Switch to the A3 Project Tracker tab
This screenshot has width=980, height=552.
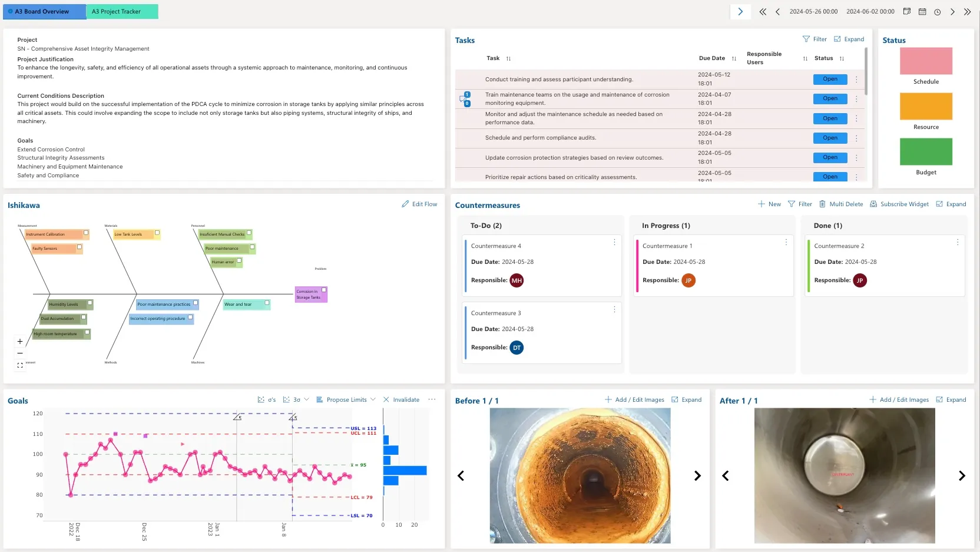tap(122, 11)
